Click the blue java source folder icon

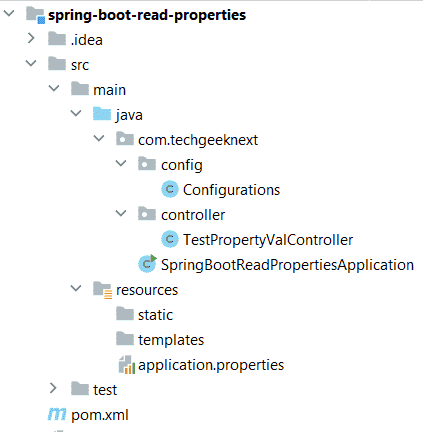102,114
